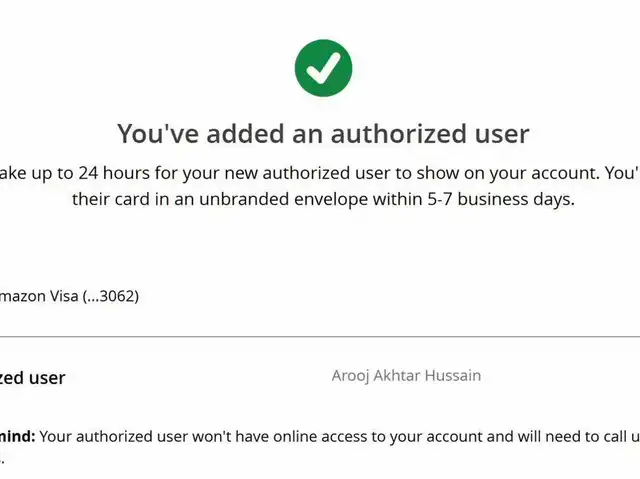Click the bold authorized user row label
This screenshot has height=479, width=640.
tap(33, 378)
